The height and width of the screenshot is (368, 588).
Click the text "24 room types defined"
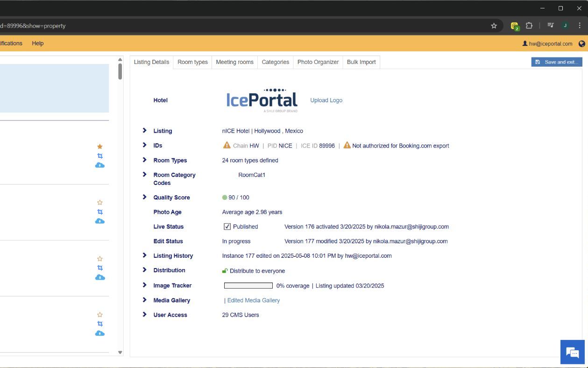250,160
